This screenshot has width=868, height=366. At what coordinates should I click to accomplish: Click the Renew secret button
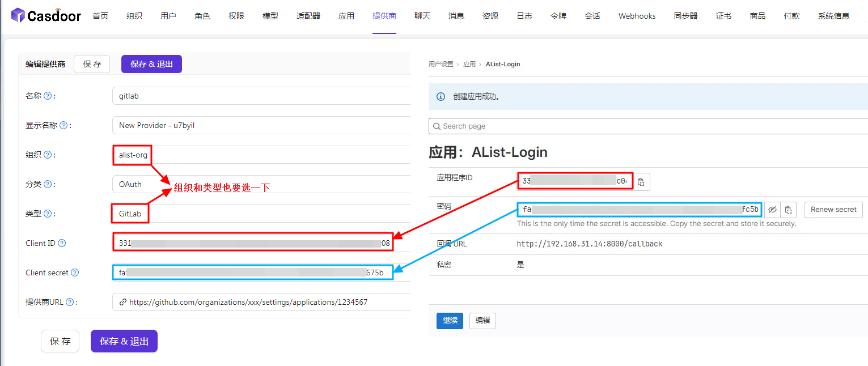click(833, 210)
